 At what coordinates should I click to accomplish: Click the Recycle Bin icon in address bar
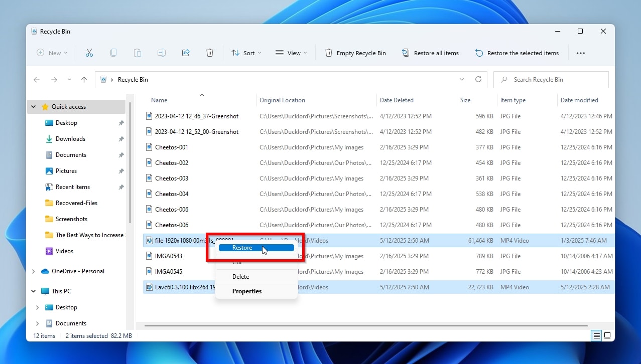103,79
